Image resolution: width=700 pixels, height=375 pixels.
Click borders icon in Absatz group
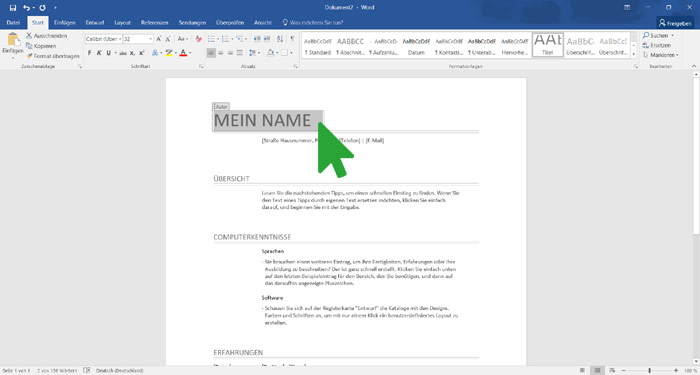[284, 53]
